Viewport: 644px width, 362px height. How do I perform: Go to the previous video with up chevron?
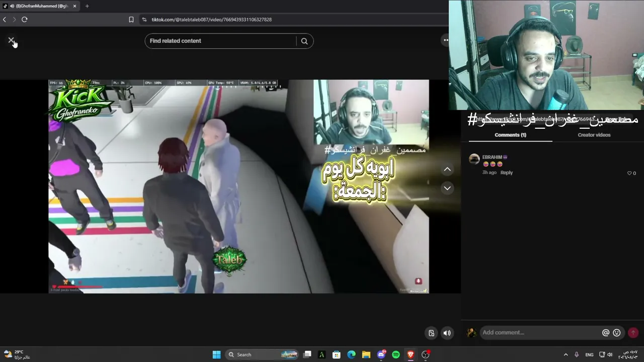(447, 169)
